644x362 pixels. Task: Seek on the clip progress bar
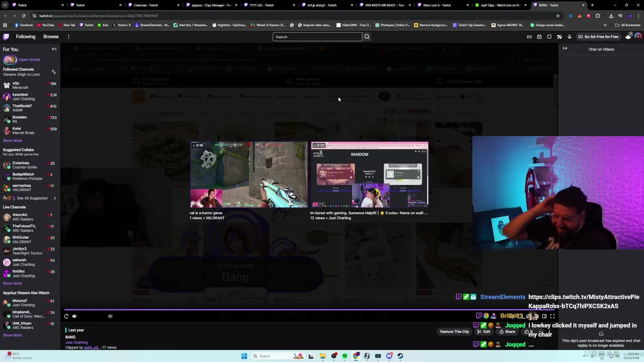[x=309, y=309]
